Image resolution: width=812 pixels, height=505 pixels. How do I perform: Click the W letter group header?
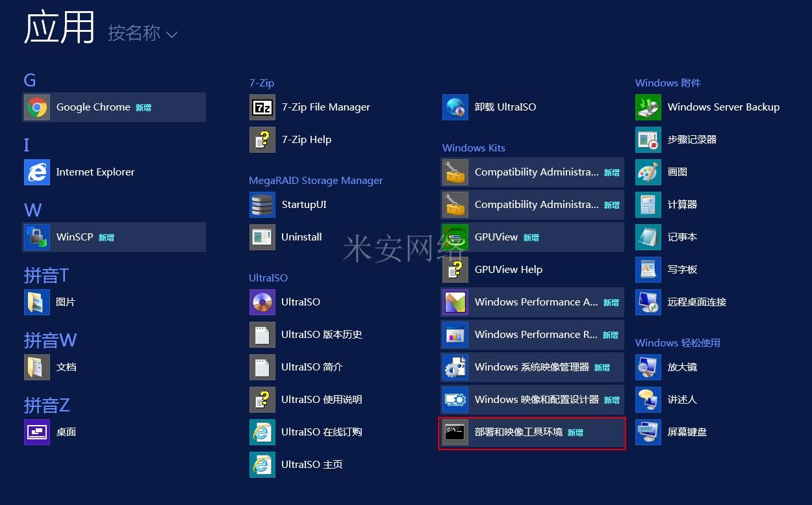click(32, 210)
